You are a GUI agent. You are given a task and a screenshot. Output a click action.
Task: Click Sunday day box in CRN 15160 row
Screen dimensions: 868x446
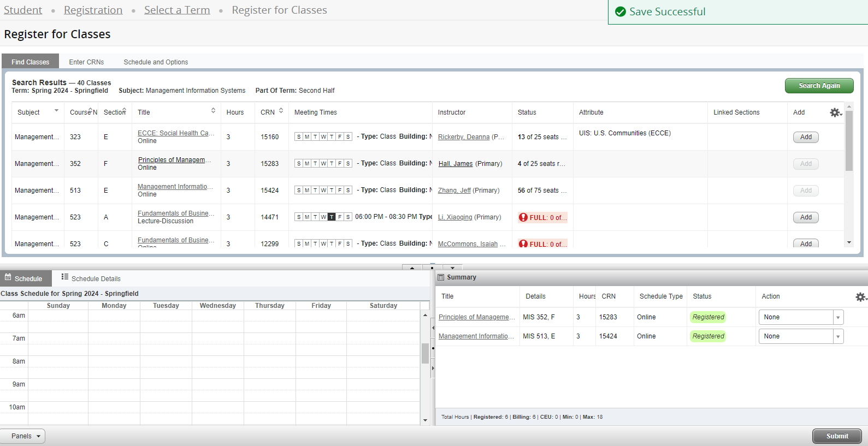pos(298,137)
